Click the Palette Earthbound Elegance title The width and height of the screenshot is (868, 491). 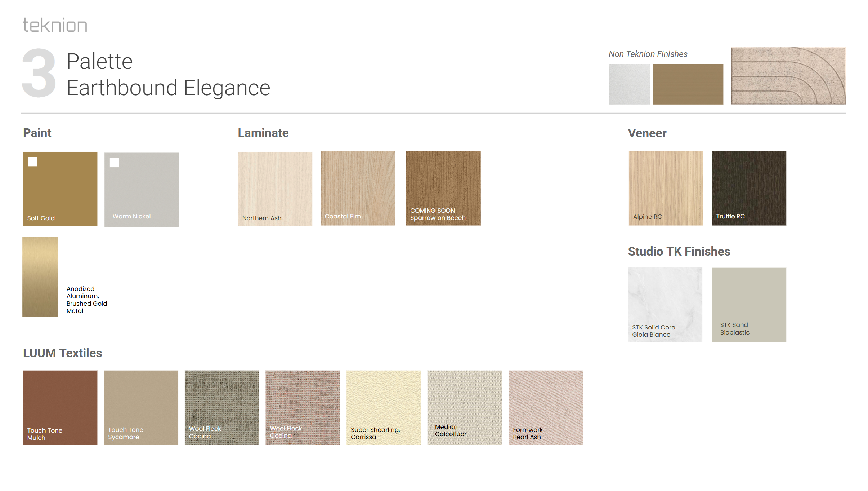click(x=169, y=74)
